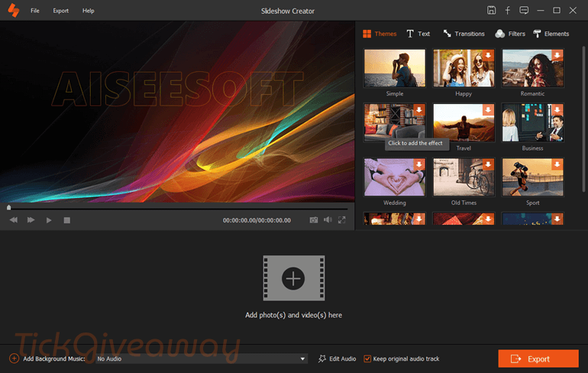Image resolution: width=588 pixels, height=373 pixels.
Task: Click the rewind playback button
Action: 14,220
